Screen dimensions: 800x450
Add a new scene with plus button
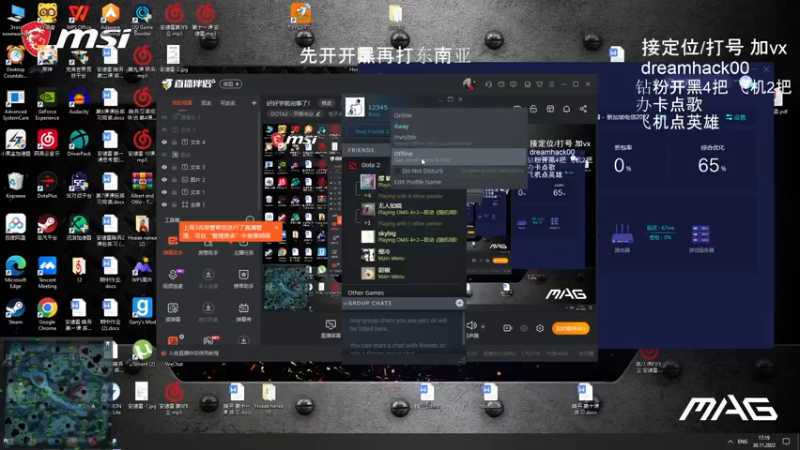click(x=254, y=103)
